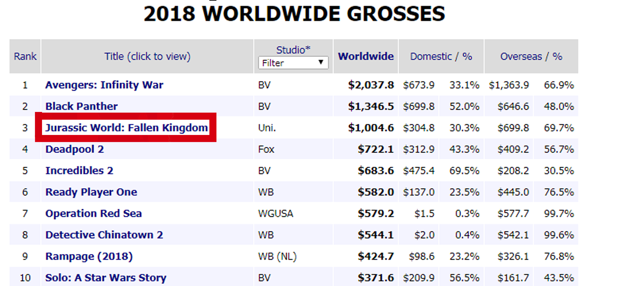Image resolution: width=644 pixels, height=286 pixels.
Task: Select Deadpool 2 overseas gross $409.2
Action: (x=513, y=149)
